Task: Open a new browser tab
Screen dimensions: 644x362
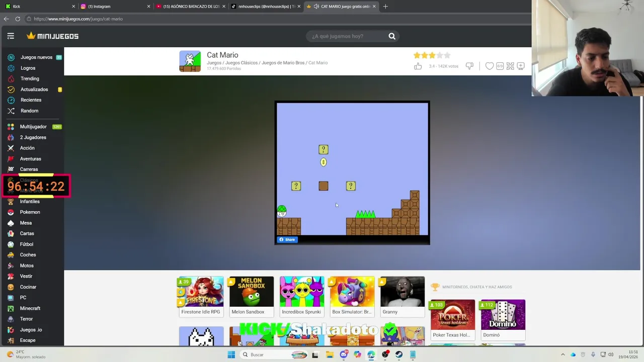Action: coord(385,7)
